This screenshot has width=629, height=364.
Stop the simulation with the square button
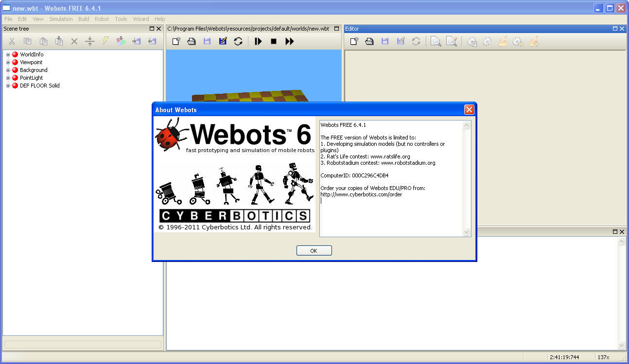pyautogui.click(x=274, y=41)
